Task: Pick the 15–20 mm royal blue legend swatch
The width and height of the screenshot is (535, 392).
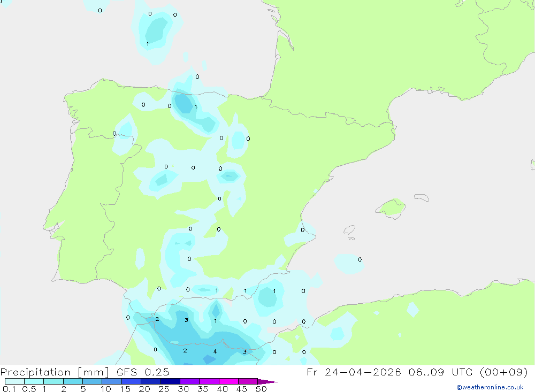Action: 131,381
